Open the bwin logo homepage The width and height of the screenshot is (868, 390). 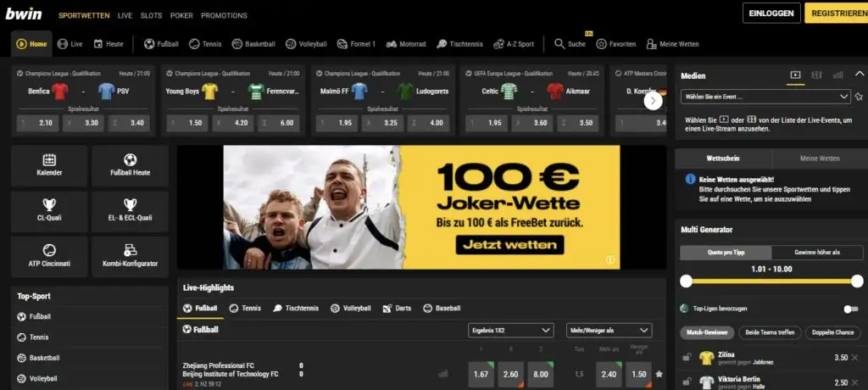click(x=24, y=14)
